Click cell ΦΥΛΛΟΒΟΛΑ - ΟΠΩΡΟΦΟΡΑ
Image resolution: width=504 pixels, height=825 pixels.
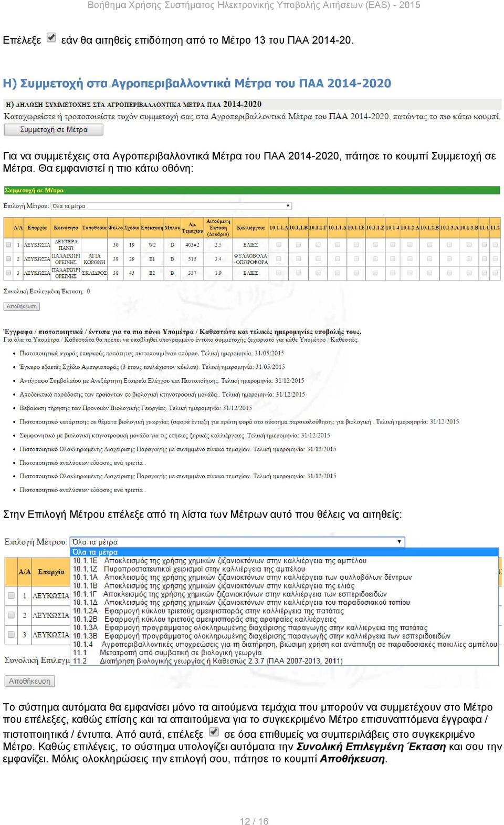click(x=251, y=259)
